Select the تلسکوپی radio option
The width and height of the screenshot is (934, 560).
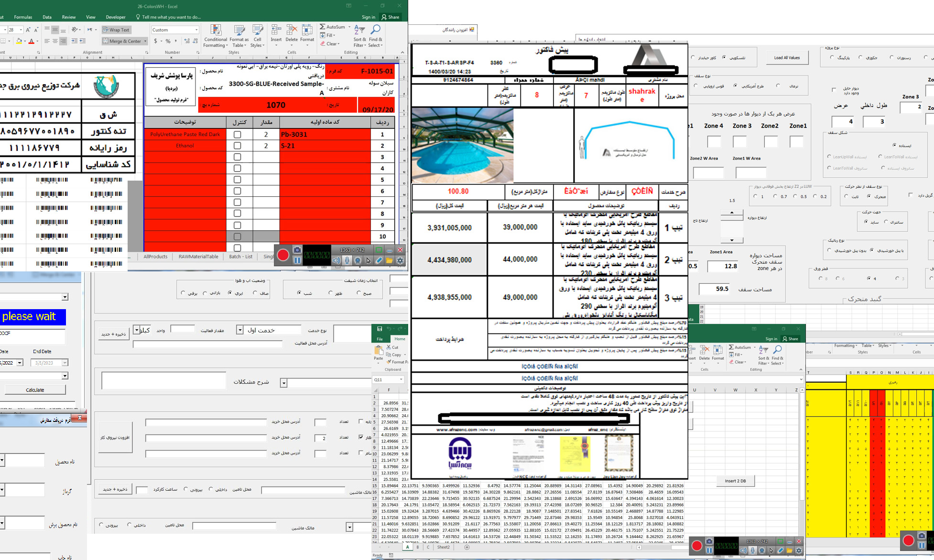pos(724,58)
